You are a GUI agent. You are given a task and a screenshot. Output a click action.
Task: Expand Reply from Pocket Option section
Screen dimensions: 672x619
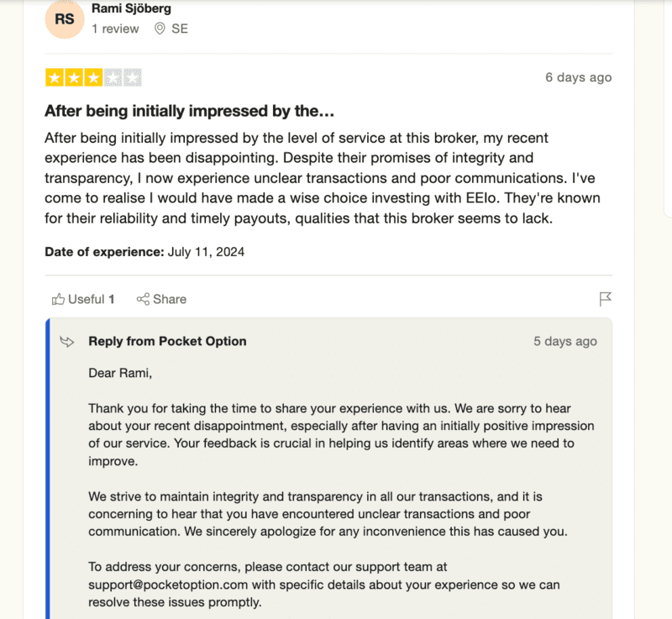pos(167,341)
